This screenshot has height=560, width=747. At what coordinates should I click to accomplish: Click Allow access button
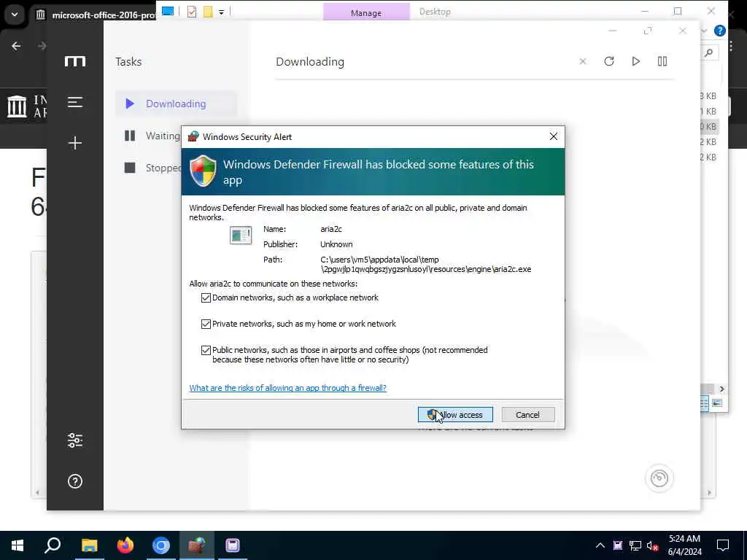[x=455, y=415]
